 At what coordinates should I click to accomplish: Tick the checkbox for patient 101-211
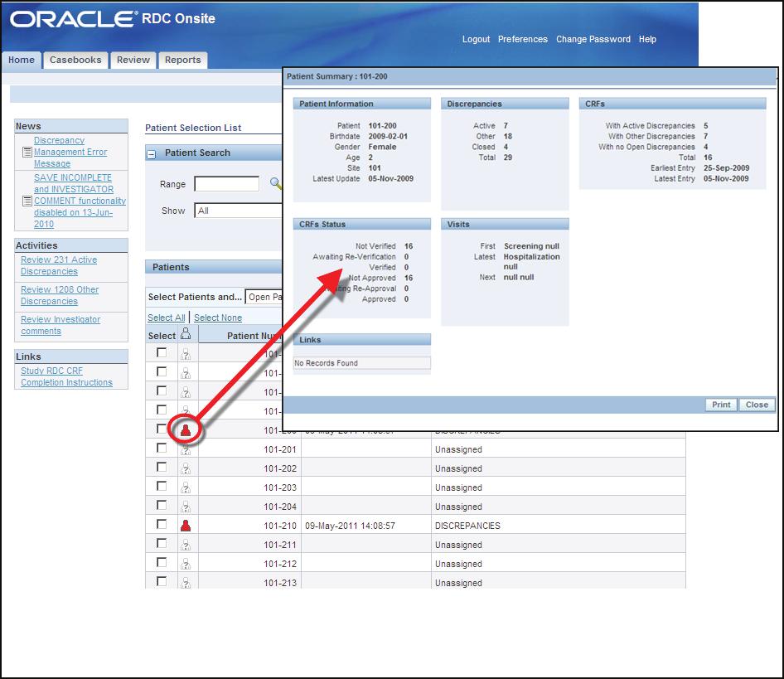(162, 543)
